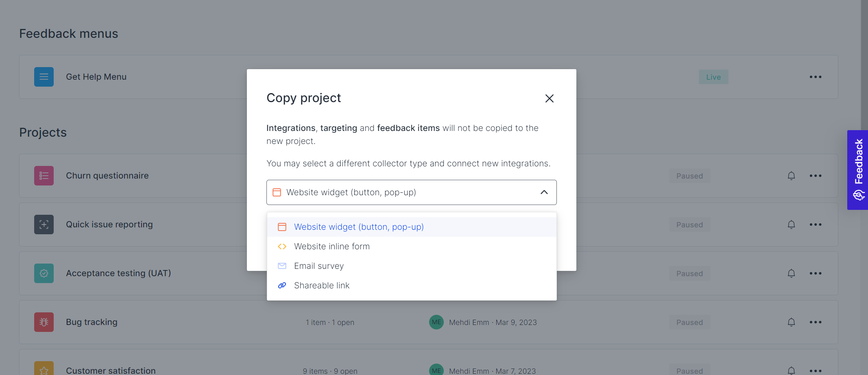Screen dimensions: 868x375
Task: Click the Live status badge
Action: (x=713, y=77)
